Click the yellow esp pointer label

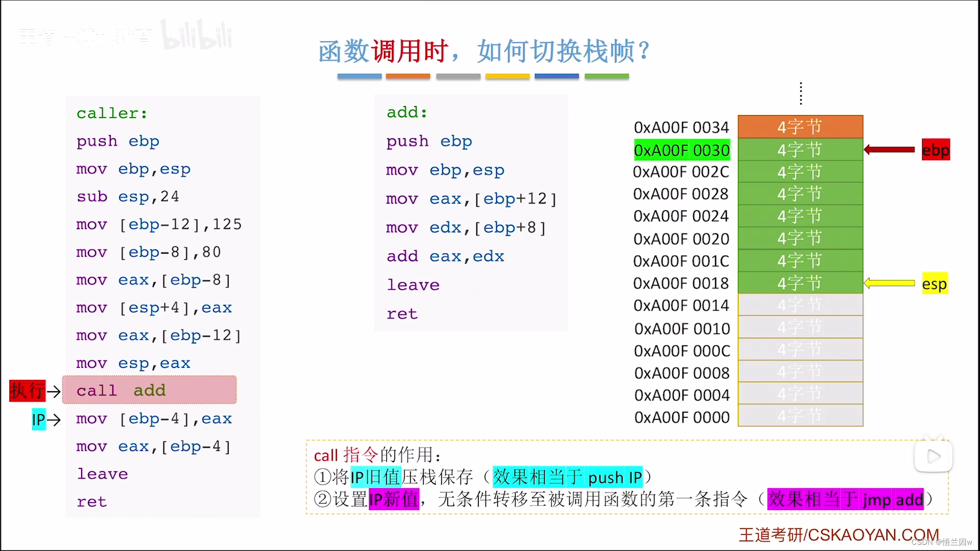934,284
